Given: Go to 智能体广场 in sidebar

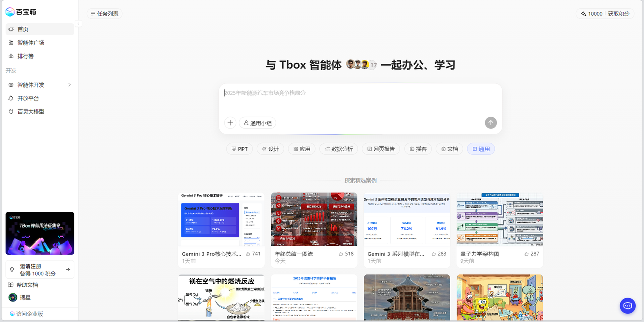Looking at the screenshot, I should click(x=31, y=43).
